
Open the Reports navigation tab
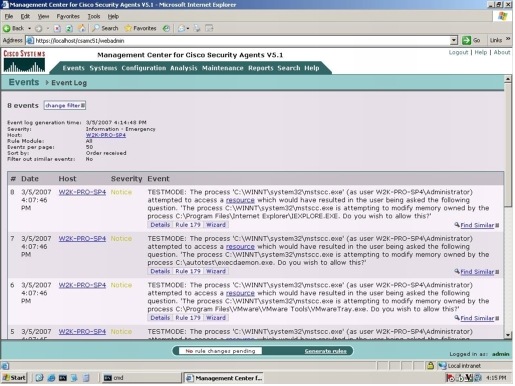pyautogui.click(x=261, y=68)
